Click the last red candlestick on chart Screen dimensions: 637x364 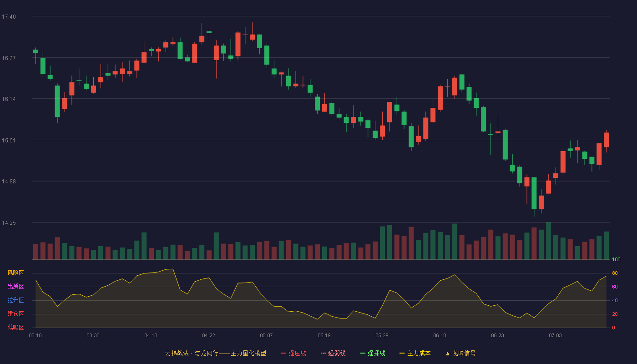coord(606,140)
